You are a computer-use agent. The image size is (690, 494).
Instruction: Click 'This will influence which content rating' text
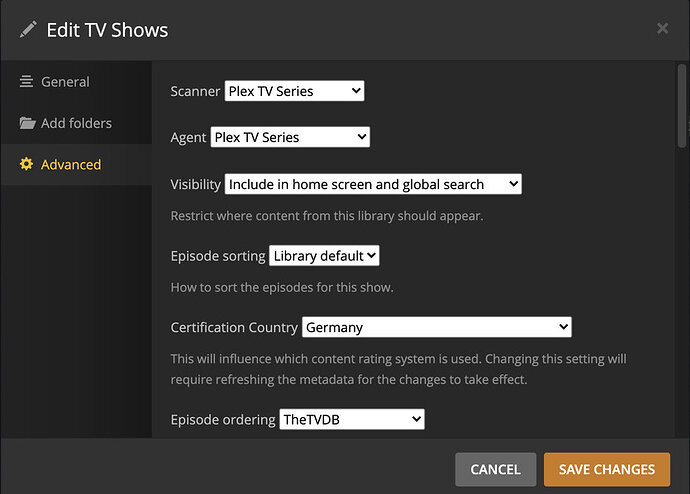[399, 369]
